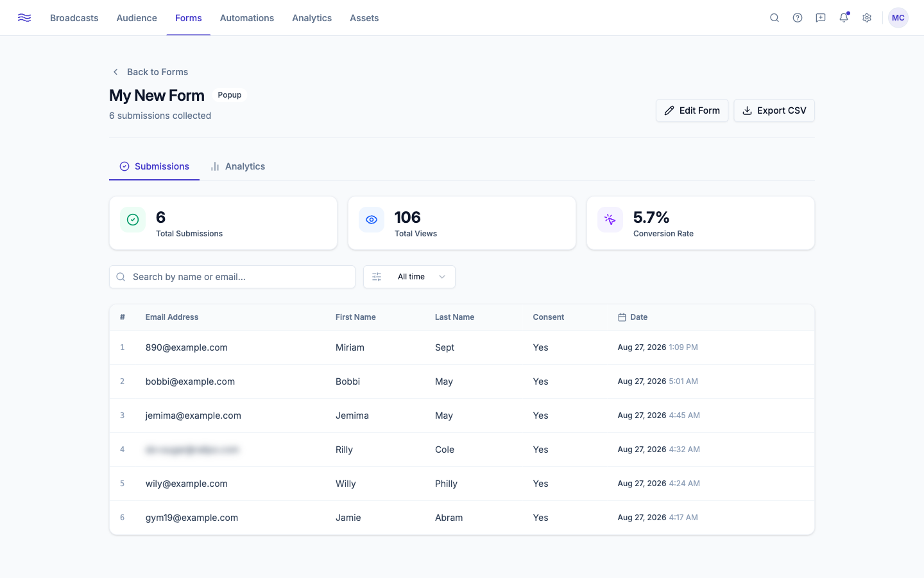
Task: Select email 890@example.com
Action: [187, 347]
